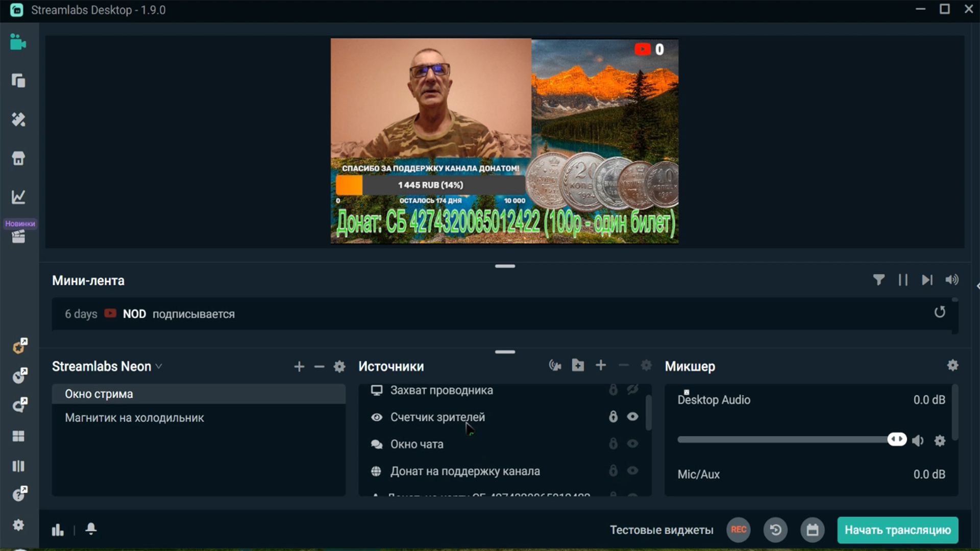Adjust the Desktop Audio volume slider
The width and height of the screenshot is (980, 551).
point(897,439)
